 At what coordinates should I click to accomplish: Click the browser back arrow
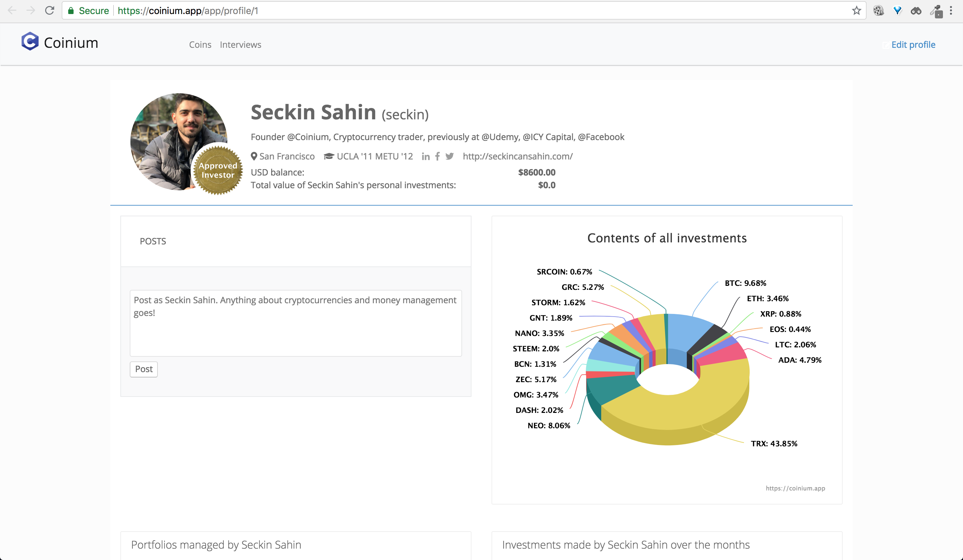12,11
